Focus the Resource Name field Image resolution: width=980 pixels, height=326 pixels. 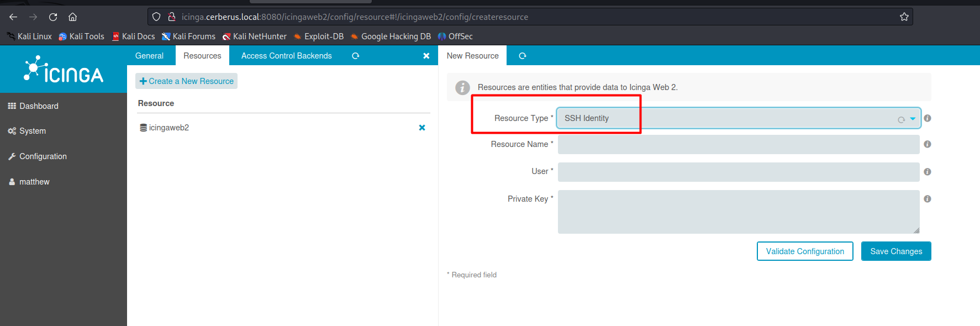click(x=739, y=144)
